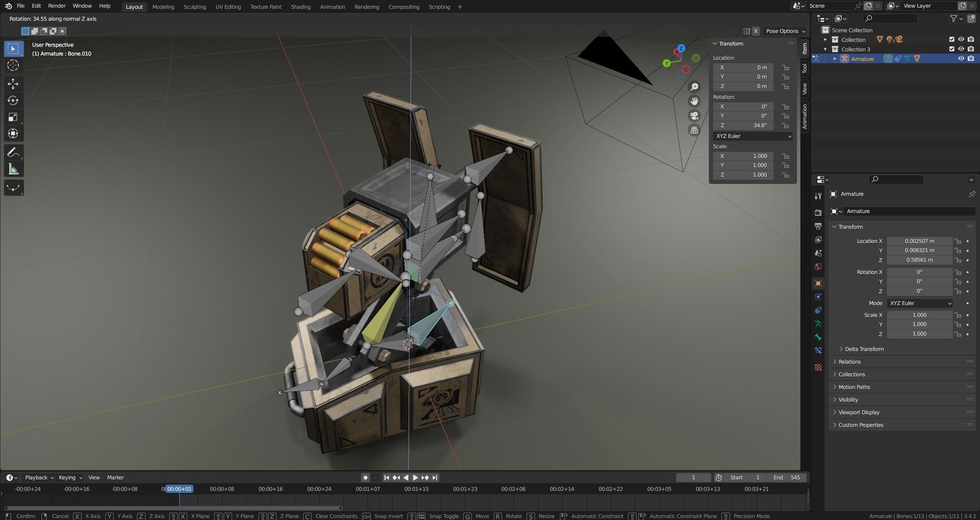
Task: Open the Object properties tab
Action: 818,283
